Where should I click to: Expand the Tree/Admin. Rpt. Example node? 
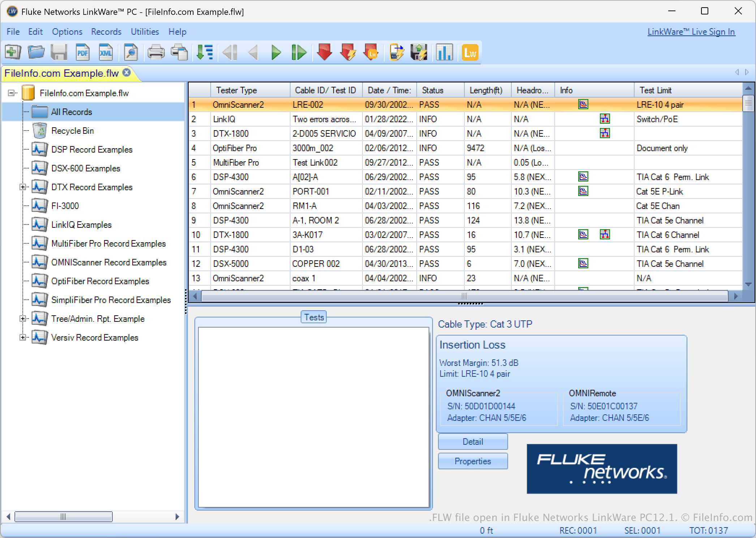[x=23, y=319]
